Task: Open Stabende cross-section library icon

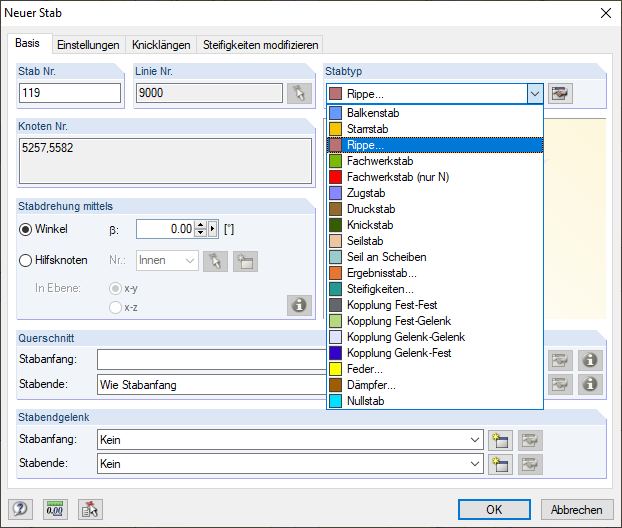Action: [x=560, y=384]
